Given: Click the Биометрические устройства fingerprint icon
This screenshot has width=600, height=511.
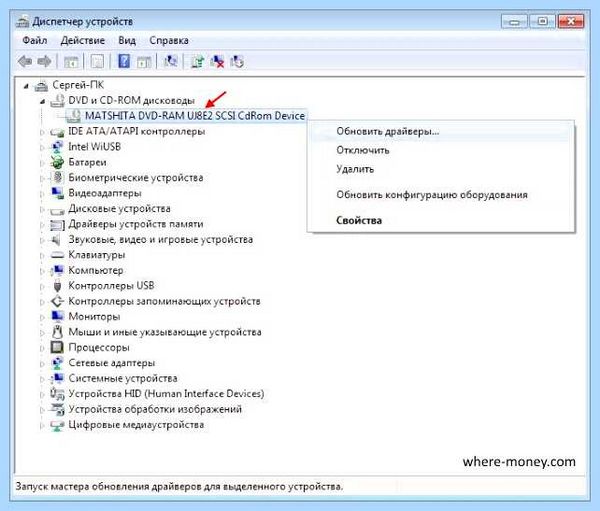Looking at the screenshot, I should point(57,178).
